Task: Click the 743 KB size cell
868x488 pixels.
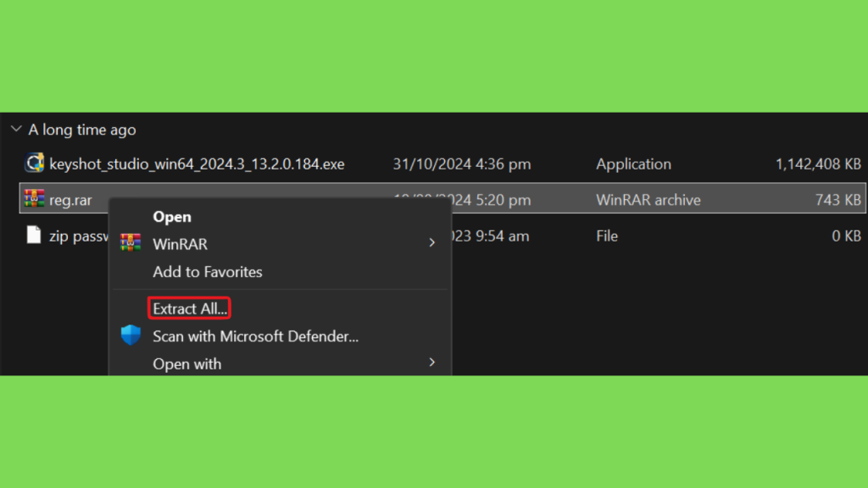Action: (x=838, y=200)
